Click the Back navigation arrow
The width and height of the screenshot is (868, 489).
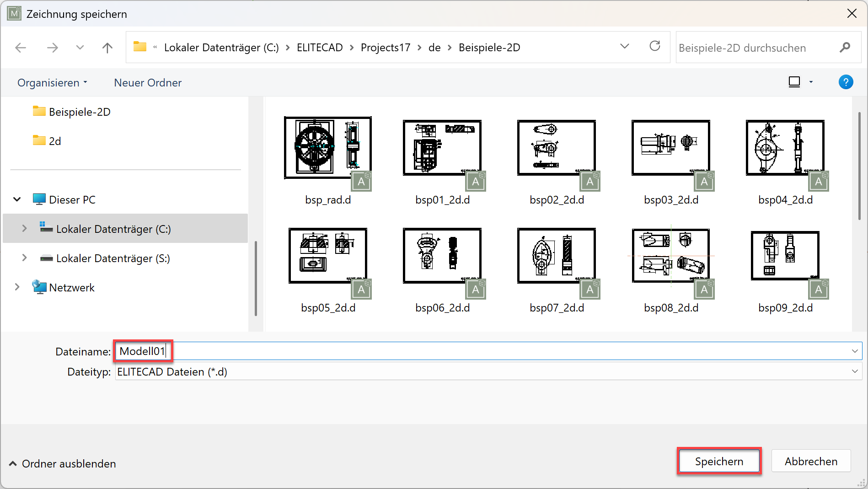click(21, 48)
